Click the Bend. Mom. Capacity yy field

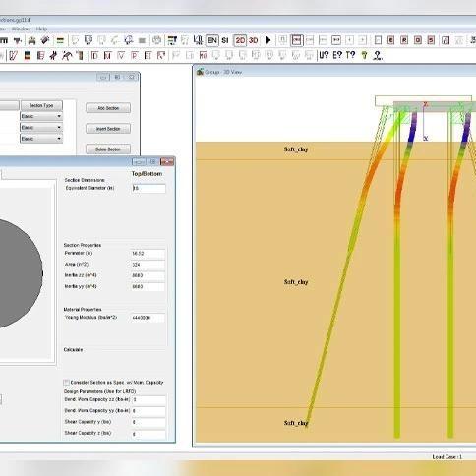(149, 411)
